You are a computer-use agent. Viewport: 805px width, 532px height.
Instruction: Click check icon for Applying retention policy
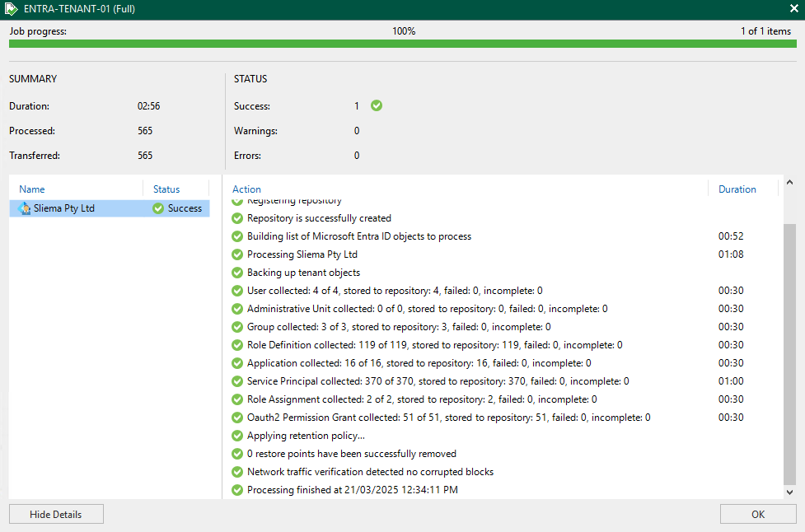click(x=236, y=436)
